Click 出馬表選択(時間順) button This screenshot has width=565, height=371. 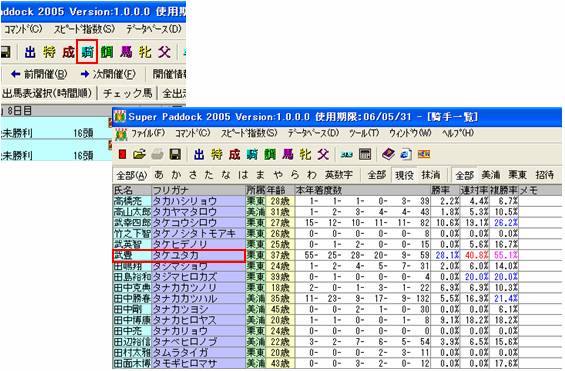(47, 94)
